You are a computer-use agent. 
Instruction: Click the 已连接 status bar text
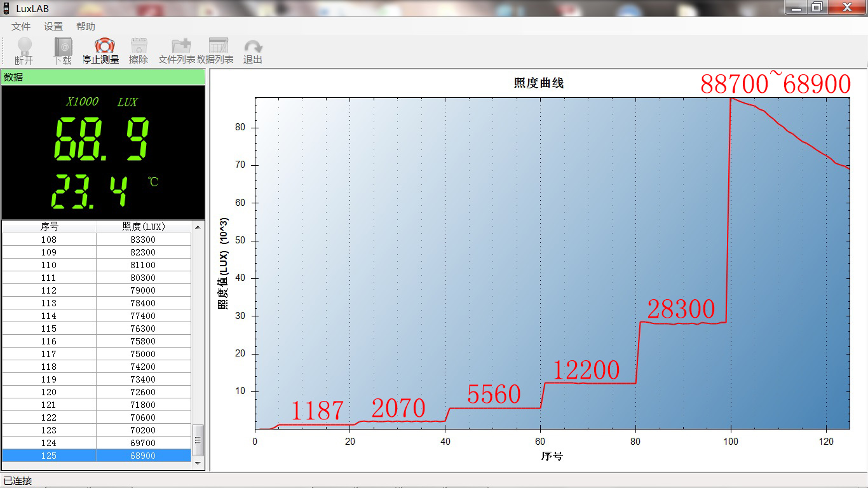click(18, 480)
